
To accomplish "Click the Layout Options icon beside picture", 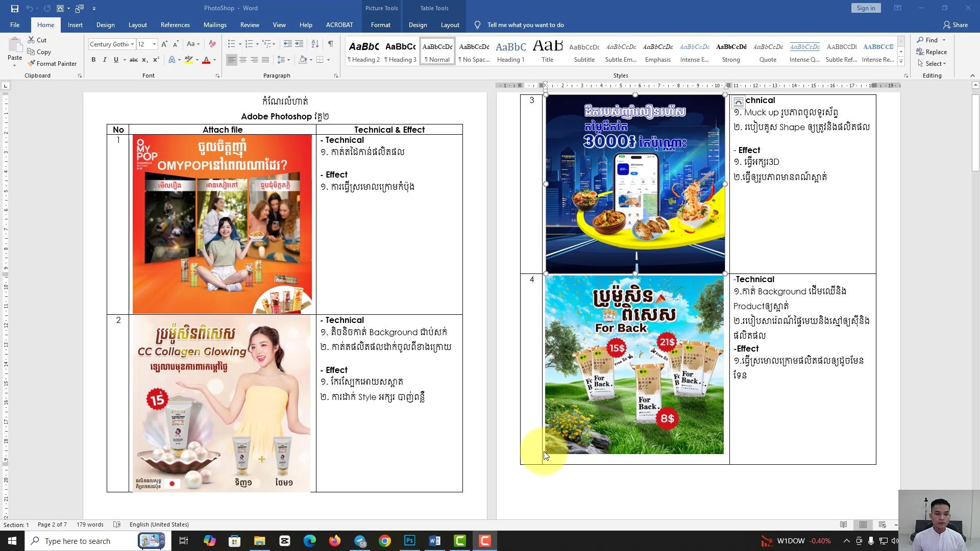I will 739,102.
